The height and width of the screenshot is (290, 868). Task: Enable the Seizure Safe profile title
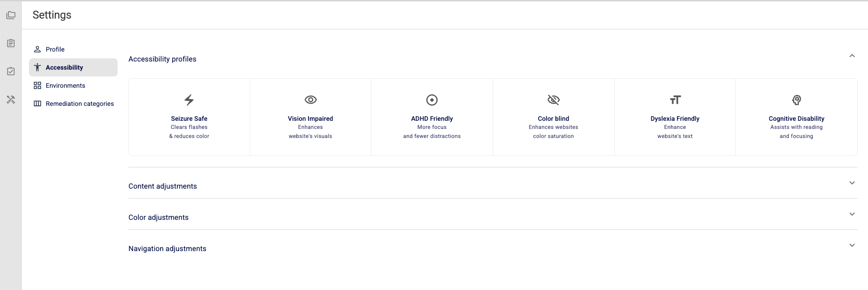pos(189,119)
